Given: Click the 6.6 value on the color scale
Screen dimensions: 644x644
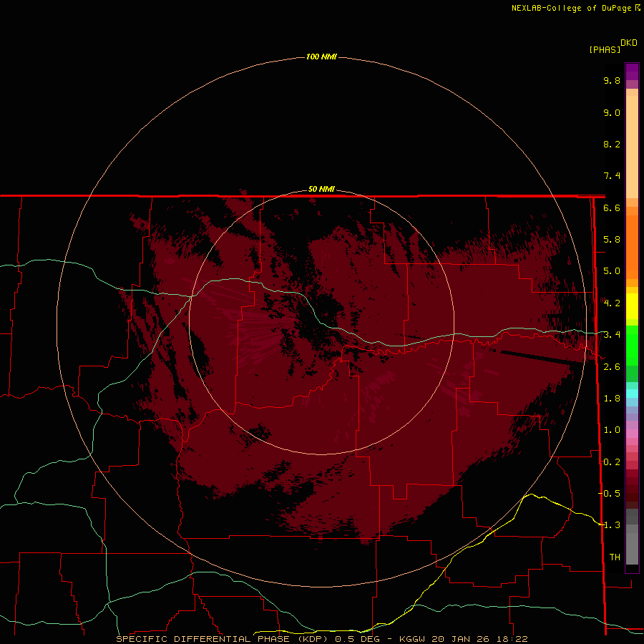Looking at the screenshot, I should pos(612,208).
